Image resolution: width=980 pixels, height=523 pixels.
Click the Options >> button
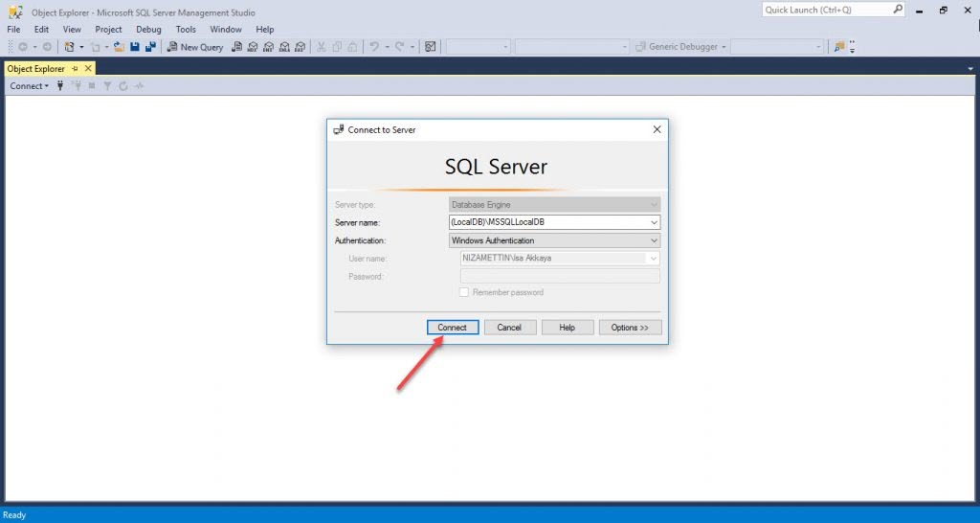point(630,328)
